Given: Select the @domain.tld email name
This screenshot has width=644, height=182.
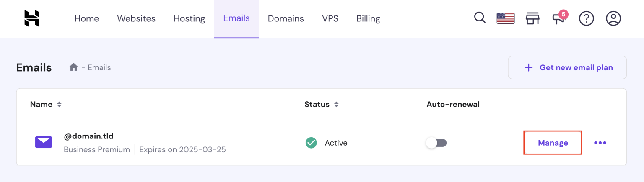Looking at the screenshot, I should [88, 136].
